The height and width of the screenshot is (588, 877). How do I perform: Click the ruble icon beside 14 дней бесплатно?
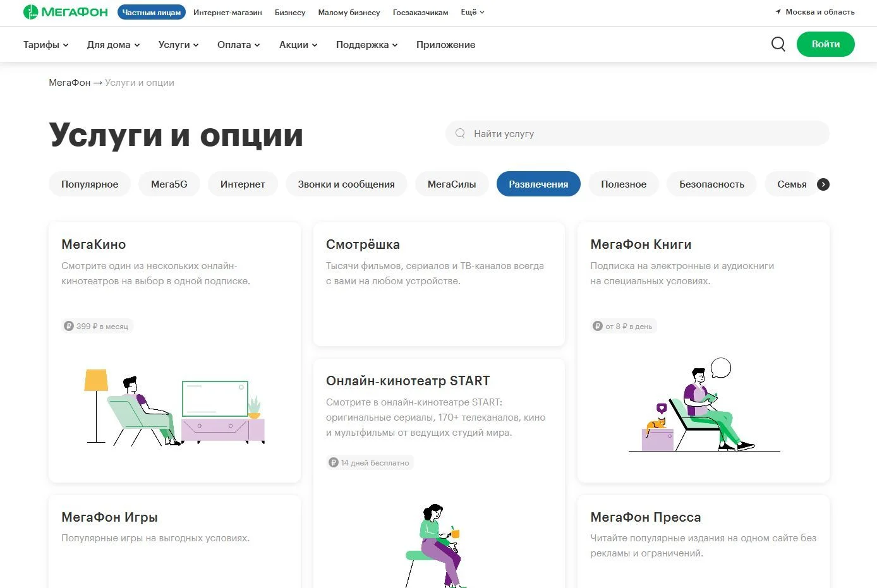coord(334,463)
